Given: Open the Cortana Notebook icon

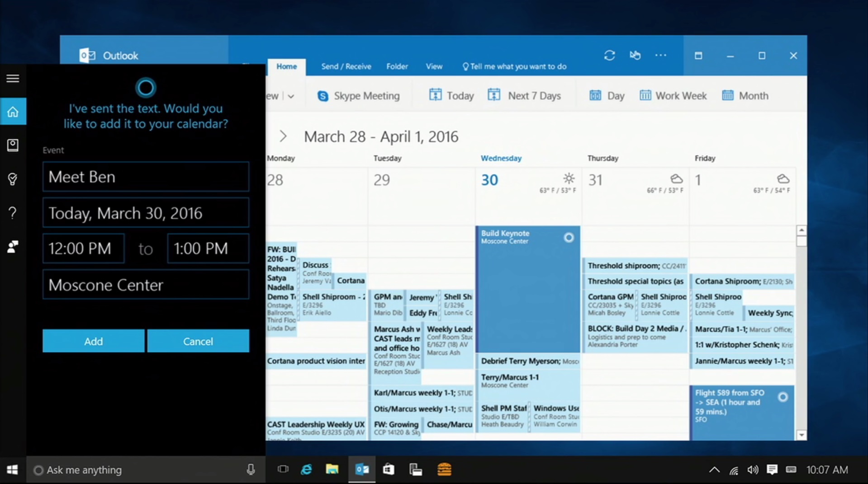Looking at the screenshot, I should [x=13, y=145].
